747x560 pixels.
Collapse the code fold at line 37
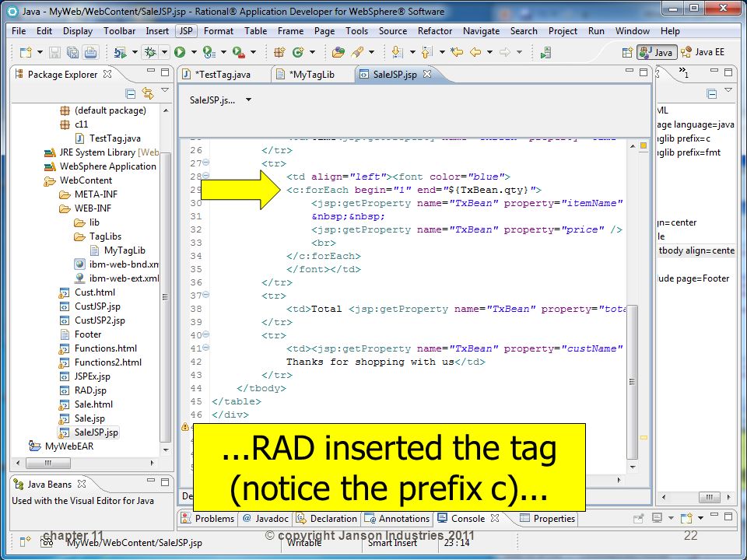[x=206, y=295]
